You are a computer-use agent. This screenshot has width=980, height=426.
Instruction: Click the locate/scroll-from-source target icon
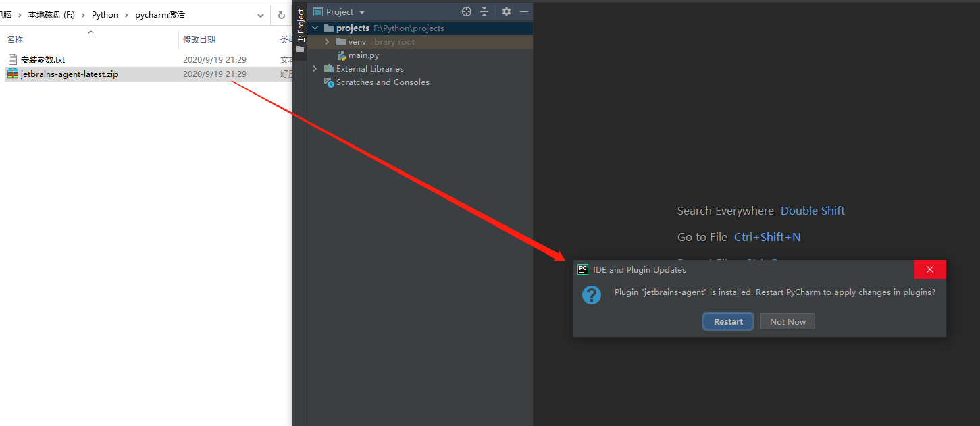click(466, 11)
